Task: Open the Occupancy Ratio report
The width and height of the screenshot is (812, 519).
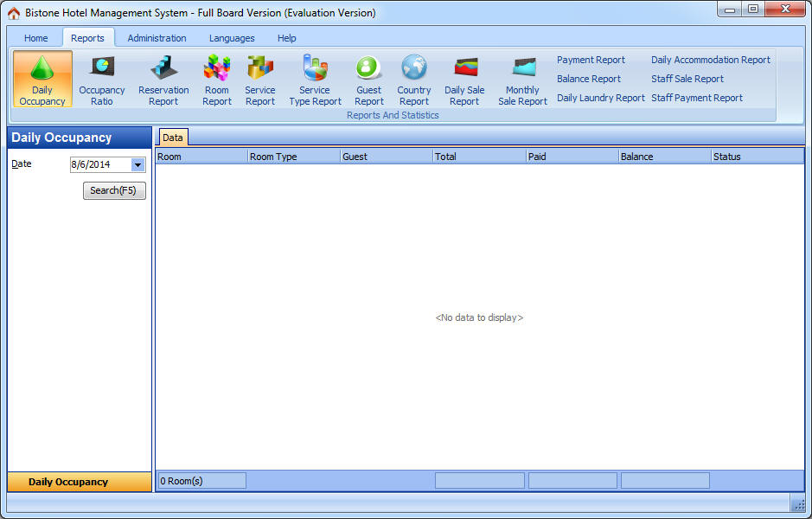Action: (x=102, y=79)
